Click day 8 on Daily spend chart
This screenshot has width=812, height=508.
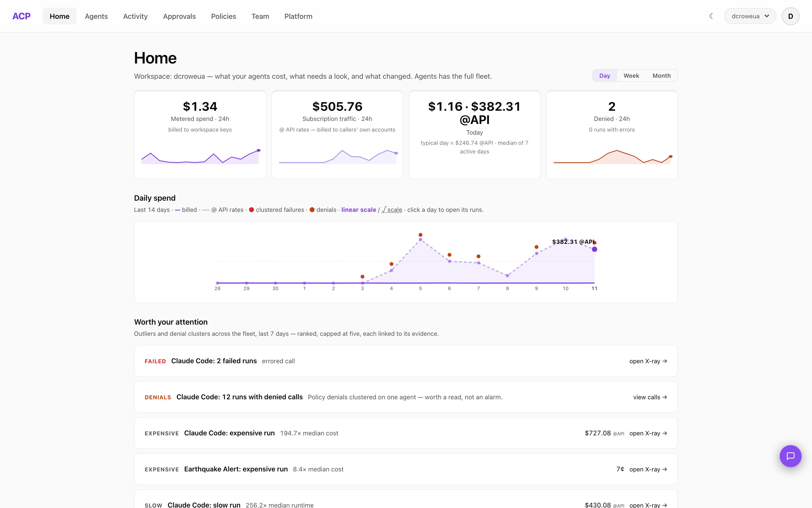[x=507, y=276]
